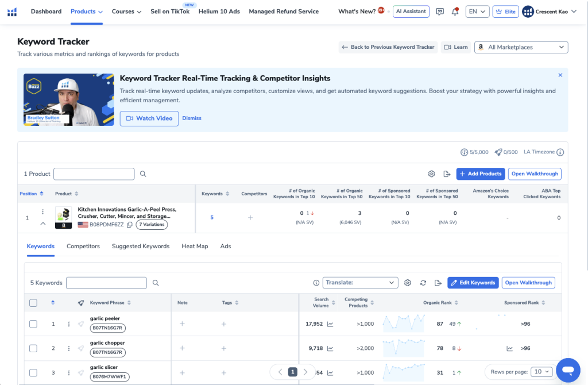Open the Rows per page dropdown

(541, 372)
